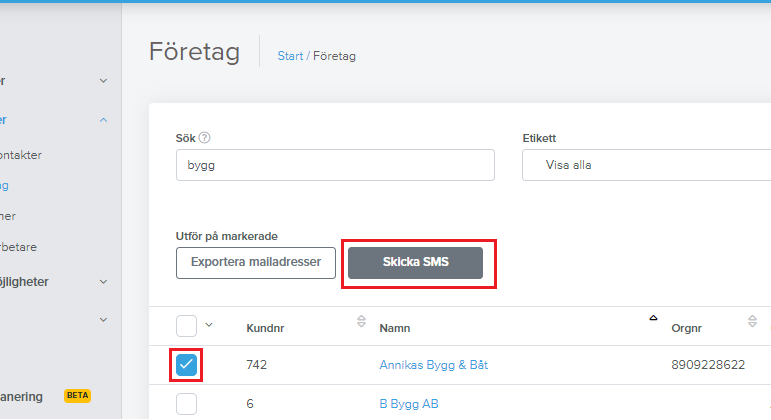Click the Exportera mailadresser button

(x=256, y=263)
